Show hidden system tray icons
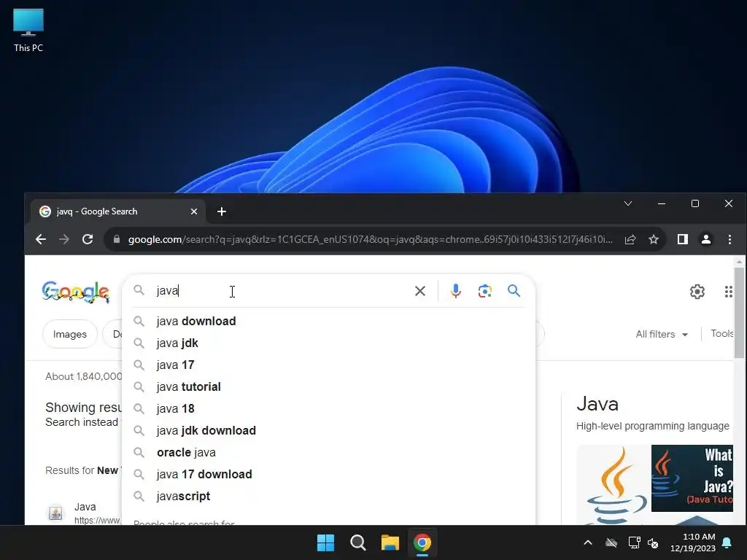 pos(588,542)
